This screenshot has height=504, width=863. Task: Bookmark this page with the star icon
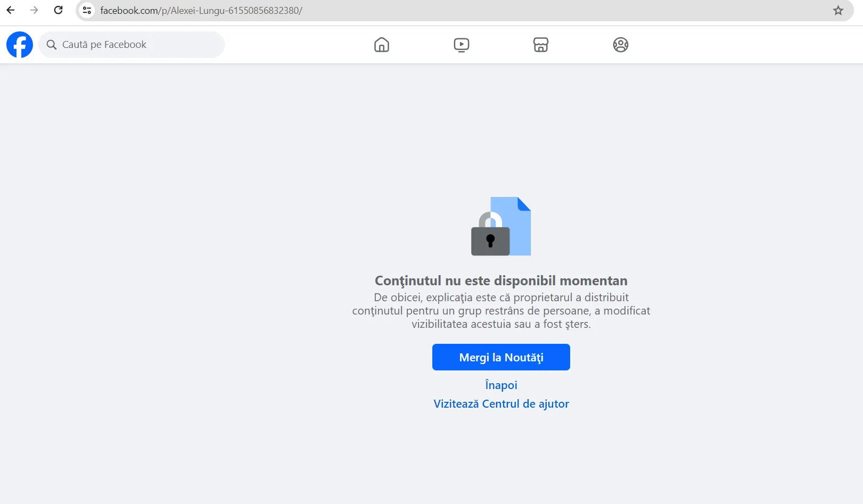click(838, 11)
